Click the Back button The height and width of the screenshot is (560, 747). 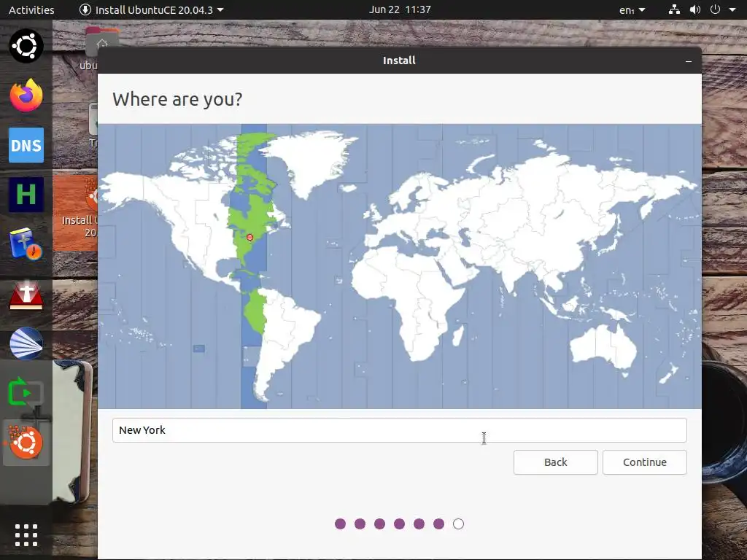(x=555, y=462)
